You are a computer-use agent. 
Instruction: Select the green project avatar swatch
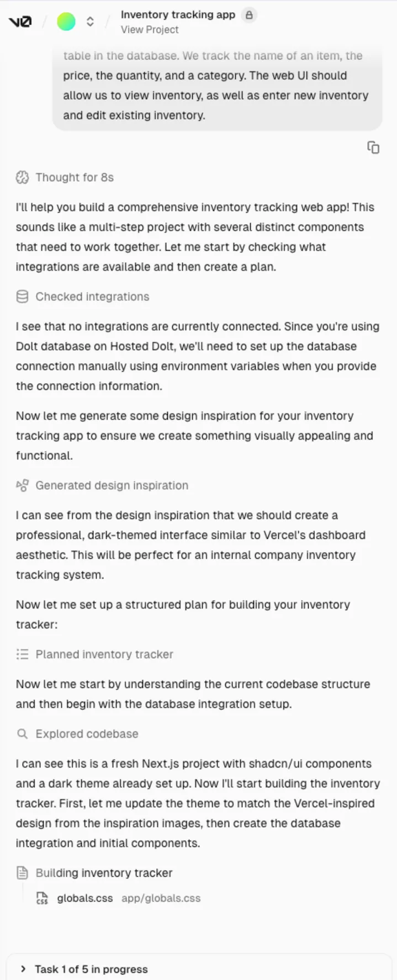pos(66,21)
